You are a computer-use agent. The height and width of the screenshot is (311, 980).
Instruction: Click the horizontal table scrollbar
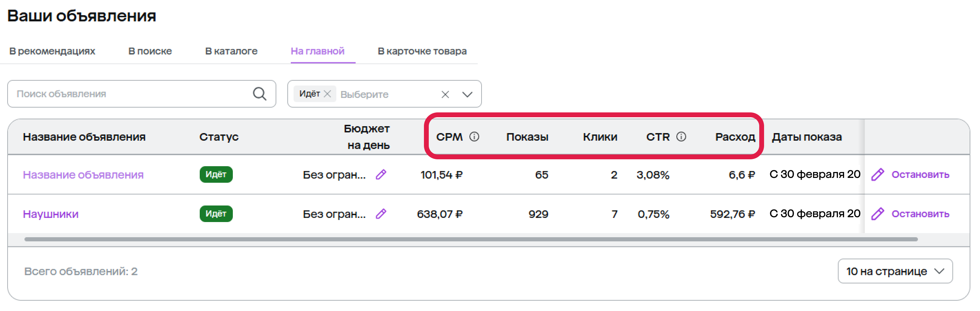coord(471,239)
